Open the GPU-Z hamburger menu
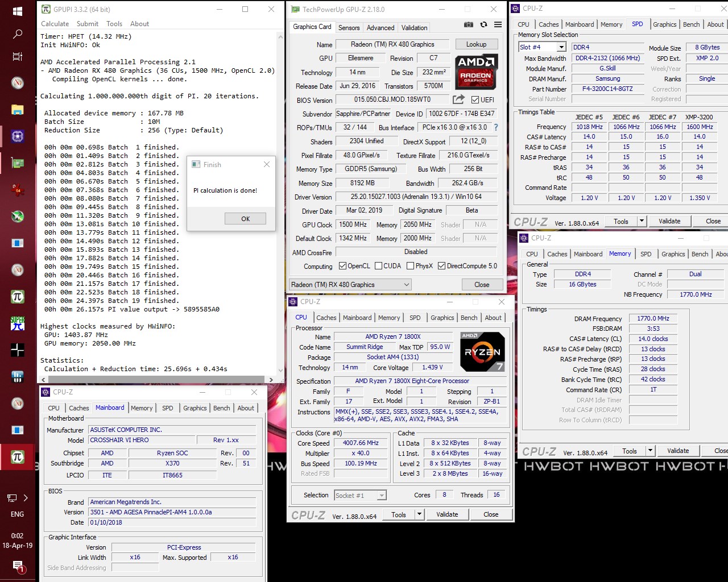728x582 pixels. click(498, 25)
